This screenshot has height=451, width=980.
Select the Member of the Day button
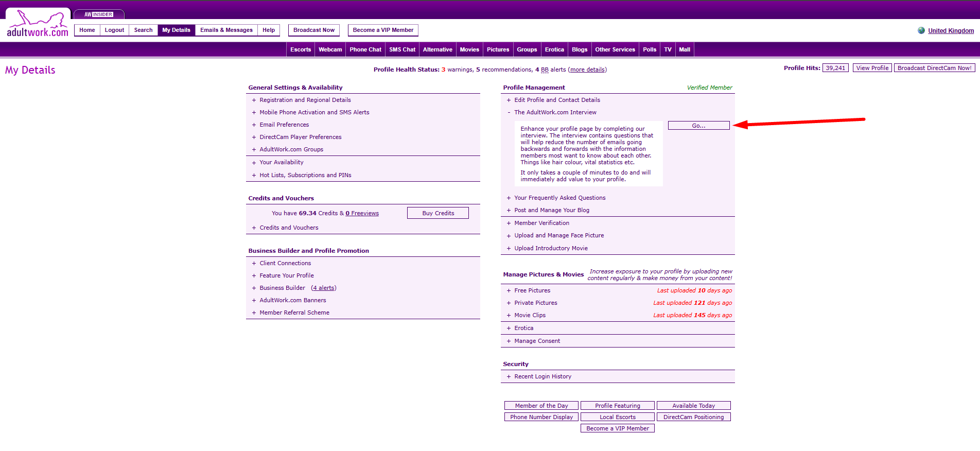[x=541, y=406]
